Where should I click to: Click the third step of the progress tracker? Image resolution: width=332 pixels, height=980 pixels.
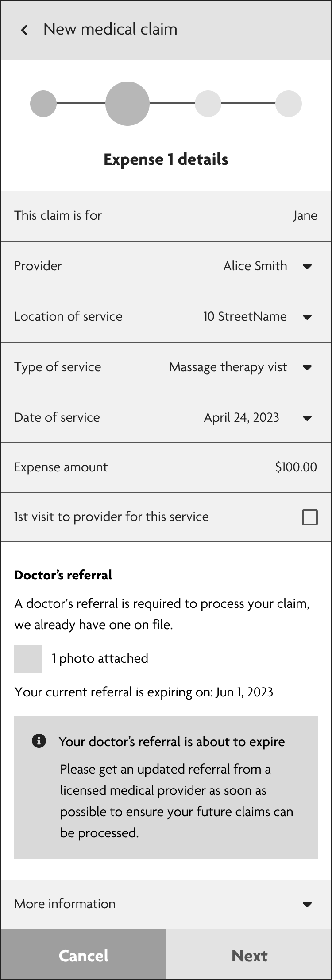click(208, 103)
